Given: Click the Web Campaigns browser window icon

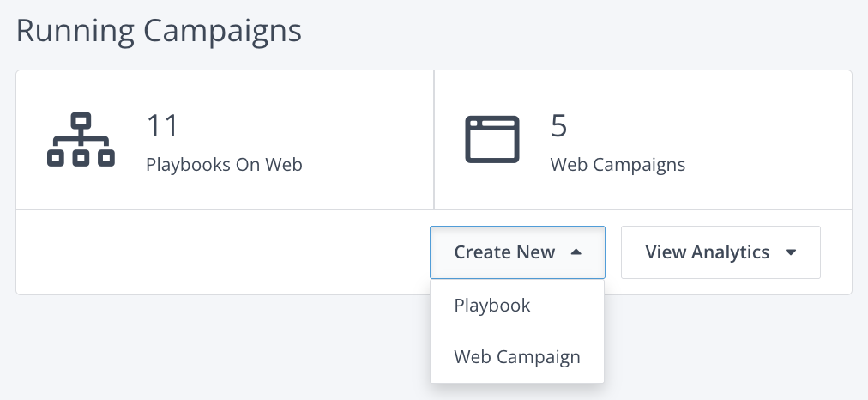Looking at the screenshot, I should point(492,139).
